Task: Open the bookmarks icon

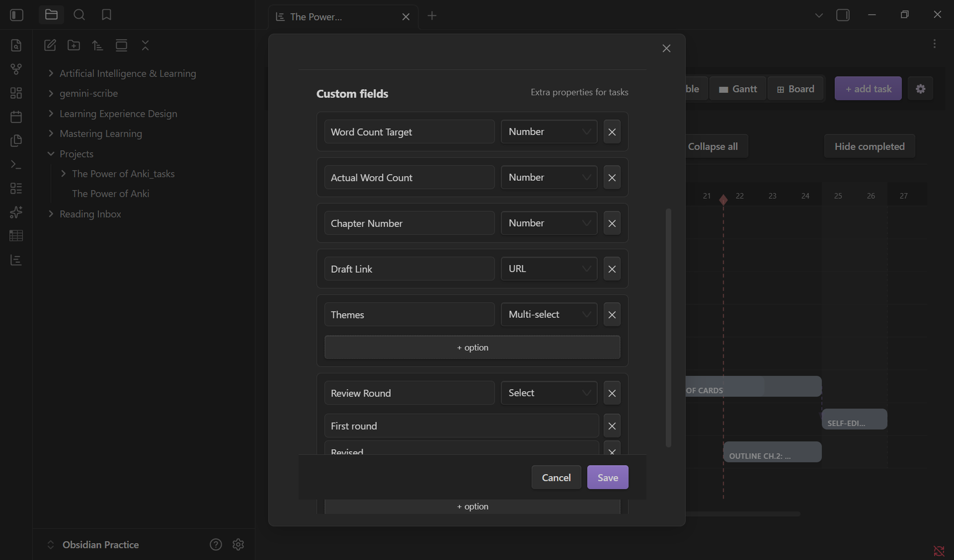Action: [106, 15]
